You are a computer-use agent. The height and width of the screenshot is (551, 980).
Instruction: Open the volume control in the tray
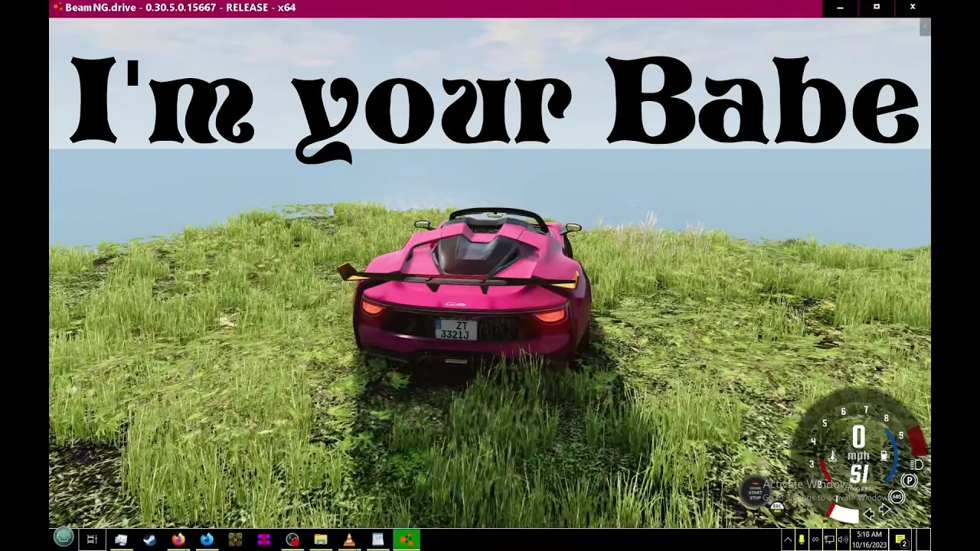pyautogui.click(x=843, y=540)
